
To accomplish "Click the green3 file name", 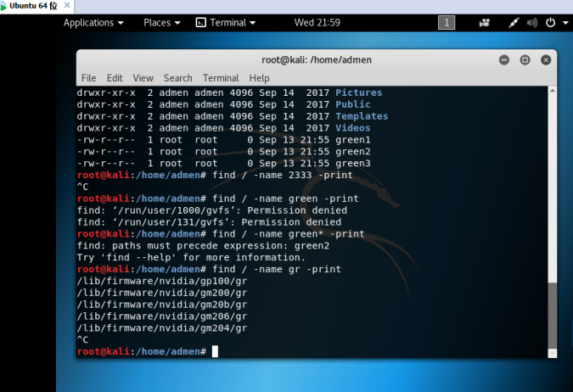I will click(x=352, y=163).
